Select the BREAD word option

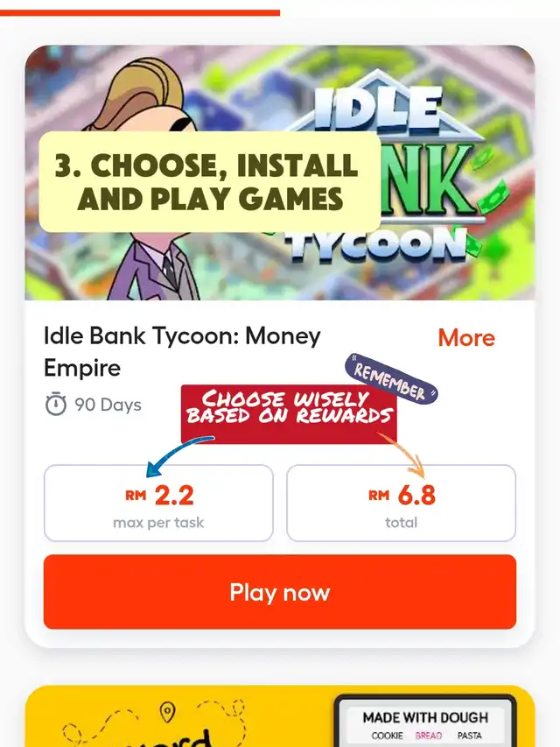pyautogui.click(x=429, y=736)
